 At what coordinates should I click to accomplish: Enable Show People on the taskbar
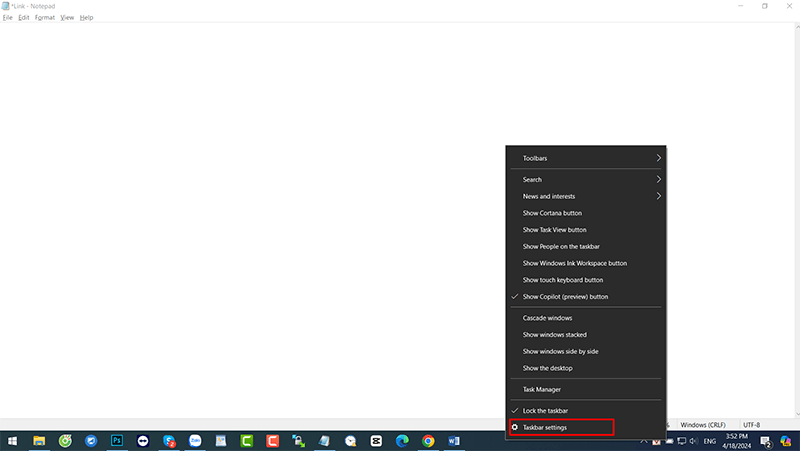point(586,246)
